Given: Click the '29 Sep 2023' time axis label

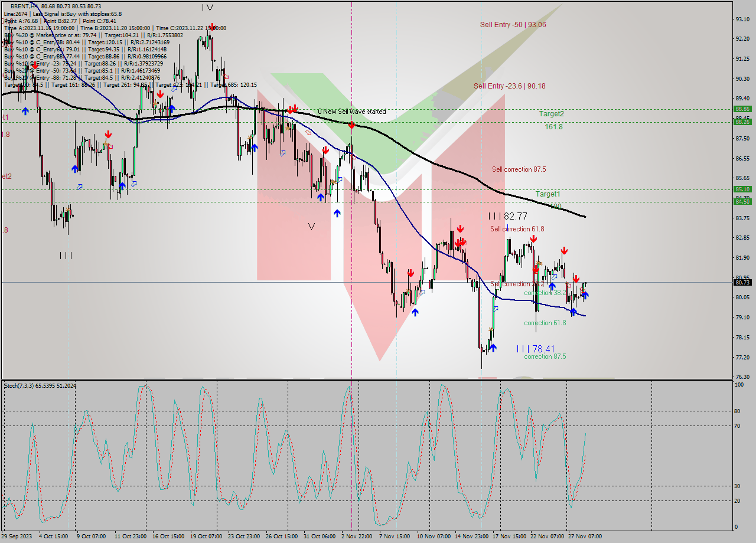Looking at the screenshot, I should pyautogui.click(x=17, y=537).
